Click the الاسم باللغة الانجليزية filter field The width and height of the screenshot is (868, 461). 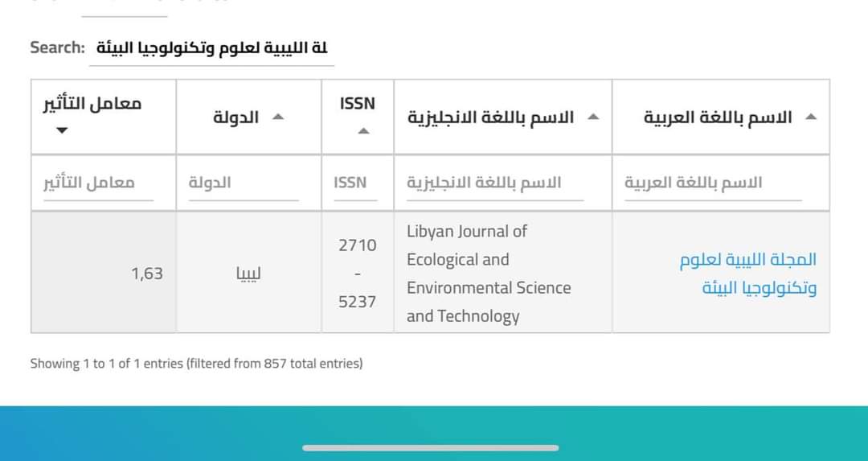point(494,183)
